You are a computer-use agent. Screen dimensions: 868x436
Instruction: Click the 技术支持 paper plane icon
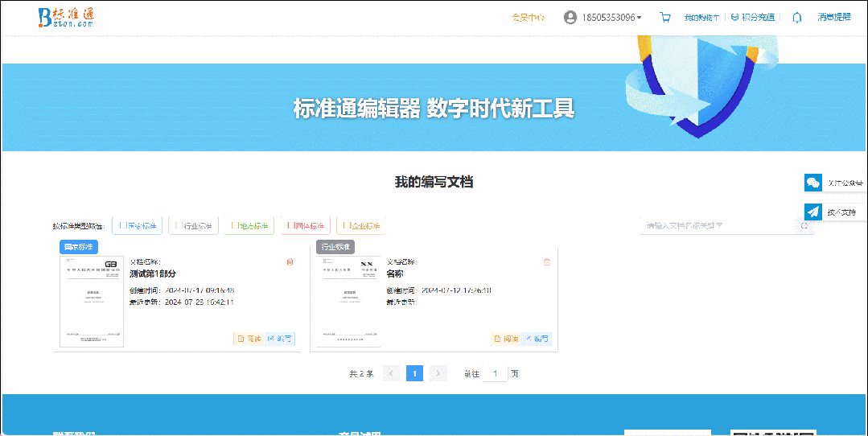(813, 212)
